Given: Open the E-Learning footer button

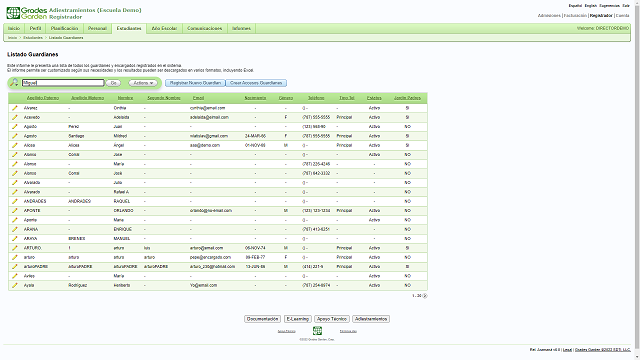Looking at the screenshot, I should (298, 319).
